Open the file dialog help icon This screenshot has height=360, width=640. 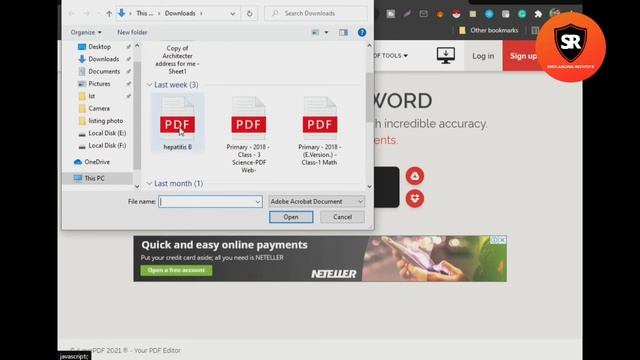tap(362, 32)
